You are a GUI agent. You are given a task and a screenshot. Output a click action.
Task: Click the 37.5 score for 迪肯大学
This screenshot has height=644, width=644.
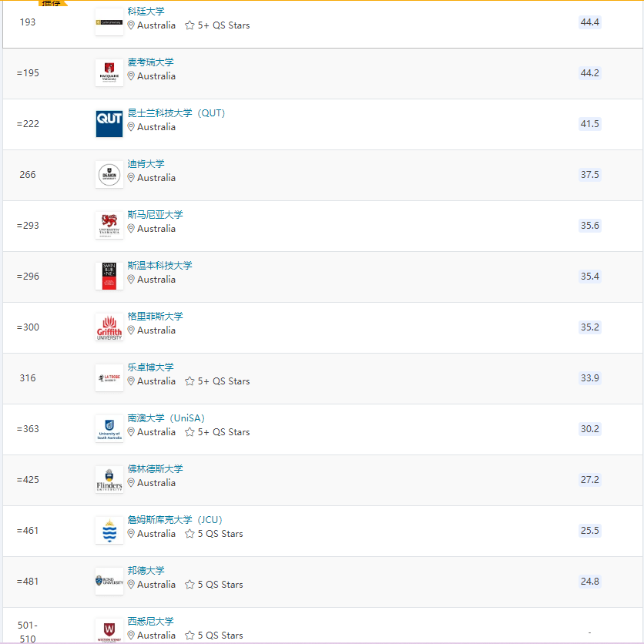click(x=590, y=175)
